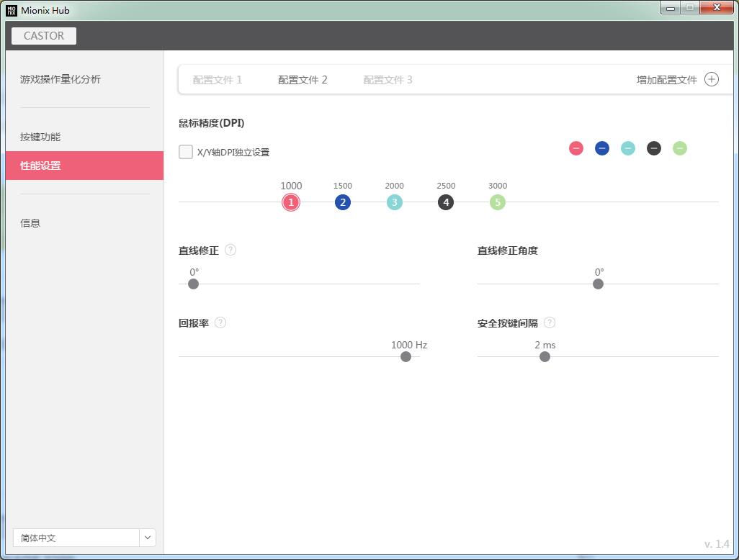Image resolution: width=739 pixels, height=560 pixels.
Task: Open help icon next to 回报率
Action: 220,322
